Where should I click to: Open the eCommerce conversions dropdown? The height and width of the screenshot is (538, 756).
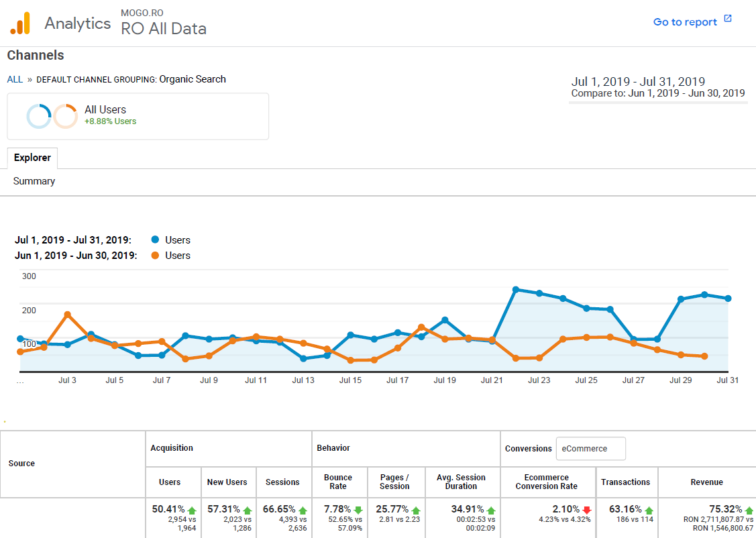click(x=590, y=448)
